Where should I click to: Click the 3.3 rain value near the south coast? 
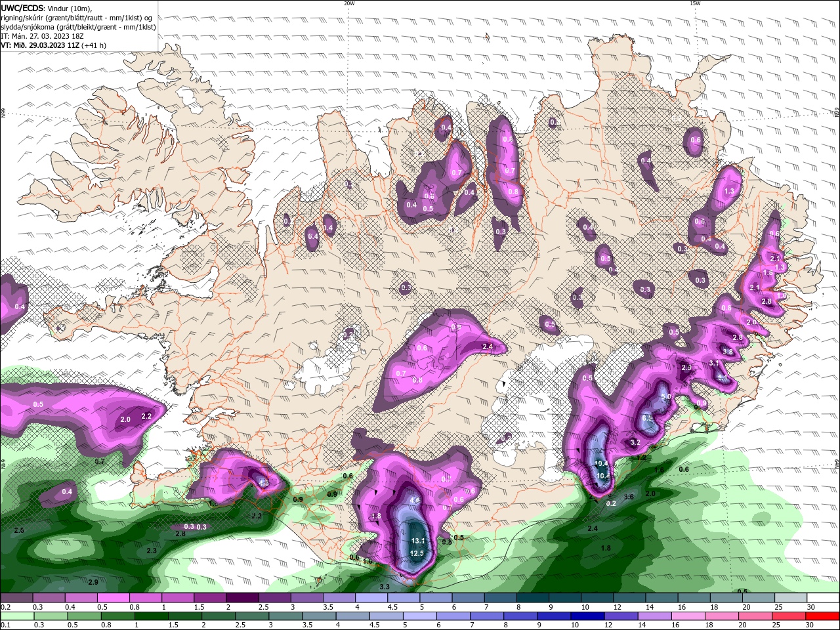(385, 587)
